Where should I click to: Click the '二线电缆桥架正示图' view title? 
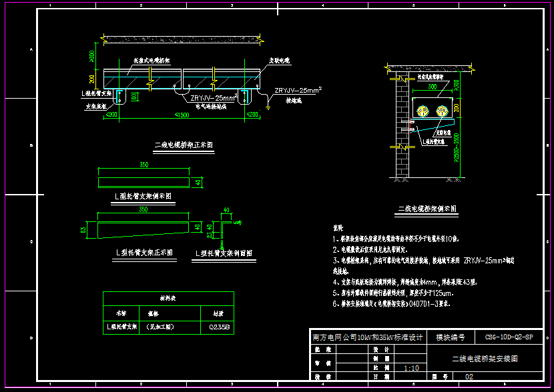184,145
